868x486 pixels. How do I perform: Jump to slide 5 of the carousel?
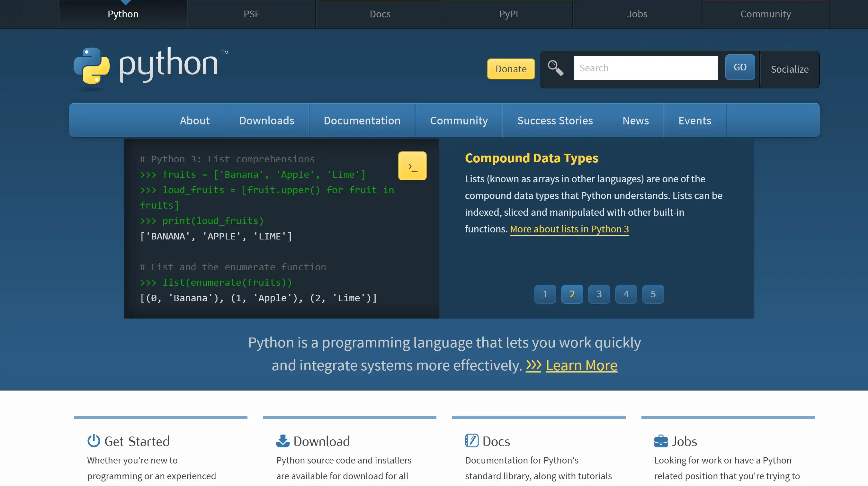653,294
